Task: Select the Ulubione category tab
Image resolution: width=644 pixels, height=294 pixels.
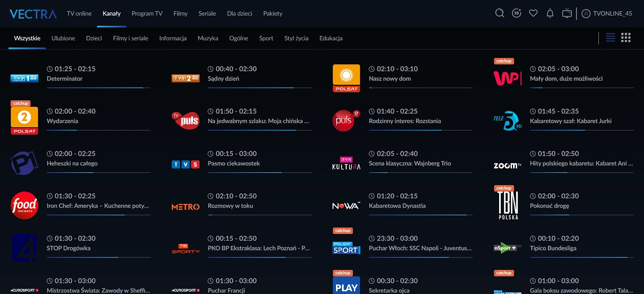Action: click(63, 38)
